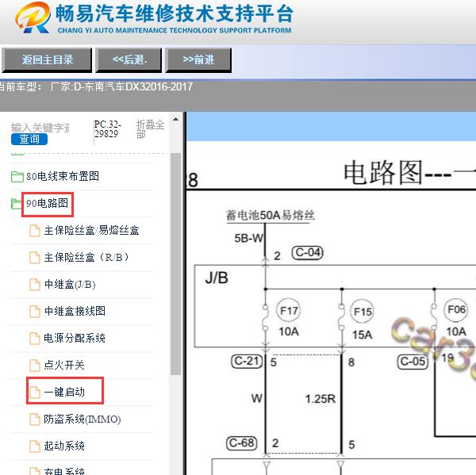Open 主保险丝盒（R/B）document
Image resolution: width=476 pixels, height=475 pixels.
click(86, 258)
